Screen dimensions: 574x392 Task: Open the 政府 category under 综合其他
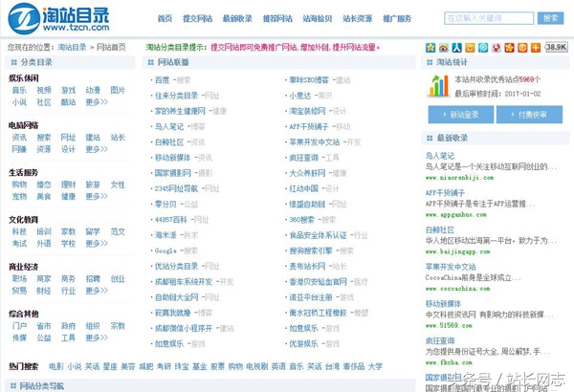(68, 326)
